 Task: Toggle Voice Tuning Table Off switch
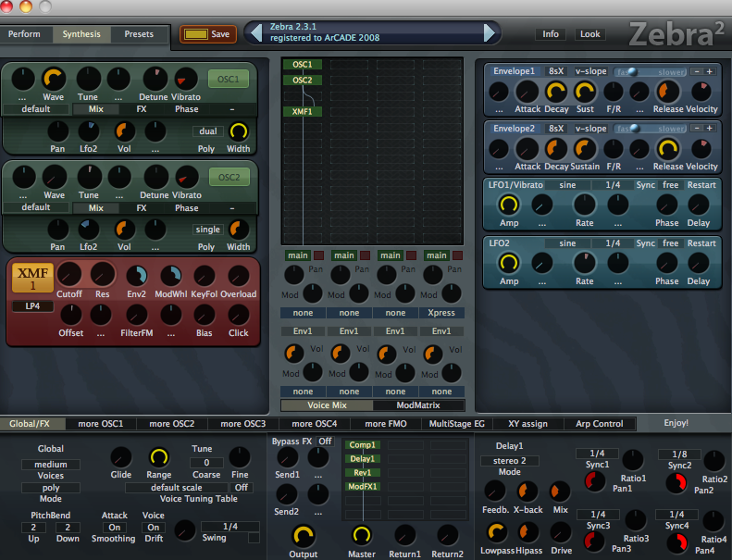(x=241, y=488)
